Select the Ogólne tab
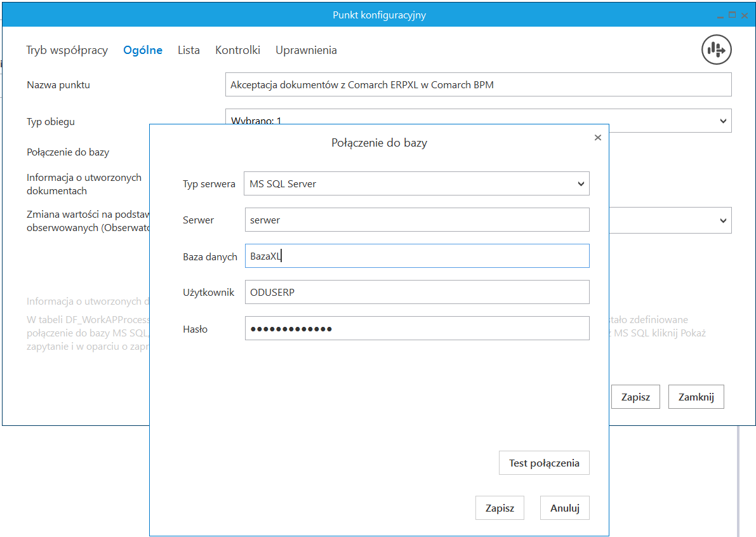756x537 pixels. point(143,50)
